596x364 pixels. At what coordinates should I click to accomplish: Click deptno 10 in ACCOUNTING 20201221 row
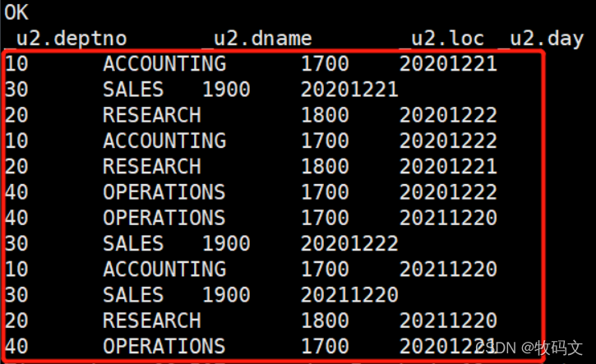click(16, 63)
